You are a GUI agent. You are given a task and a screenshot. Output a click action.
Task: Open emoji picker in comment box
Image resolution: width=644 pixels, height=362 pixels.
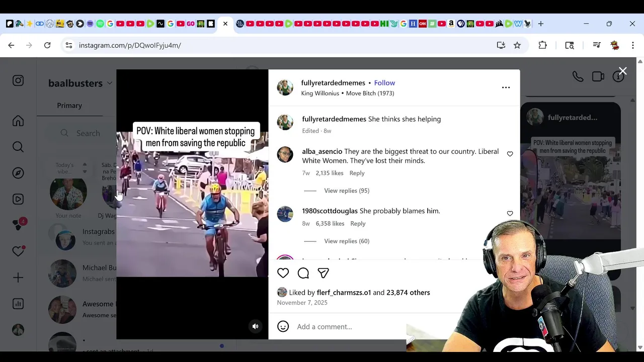(283, 326)
